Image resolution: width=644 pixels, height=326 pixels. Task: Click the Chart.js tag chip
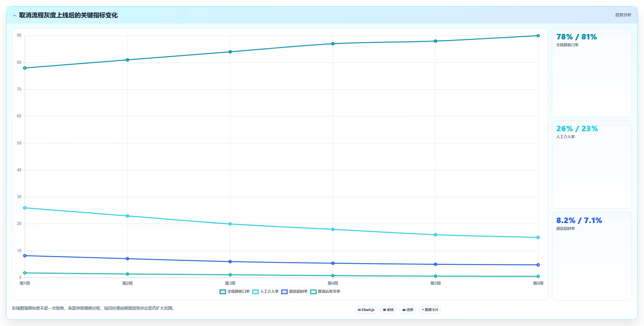(366, 310)
